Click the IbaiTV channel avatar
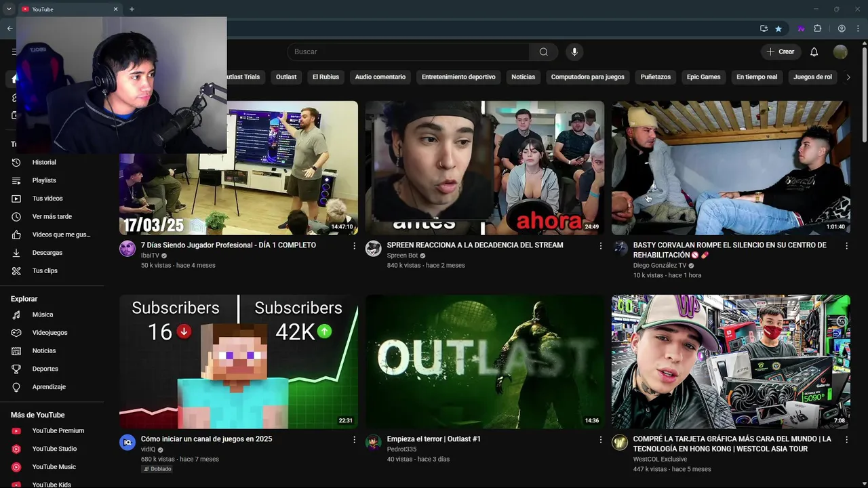868x488 pixels. point(127,249)
